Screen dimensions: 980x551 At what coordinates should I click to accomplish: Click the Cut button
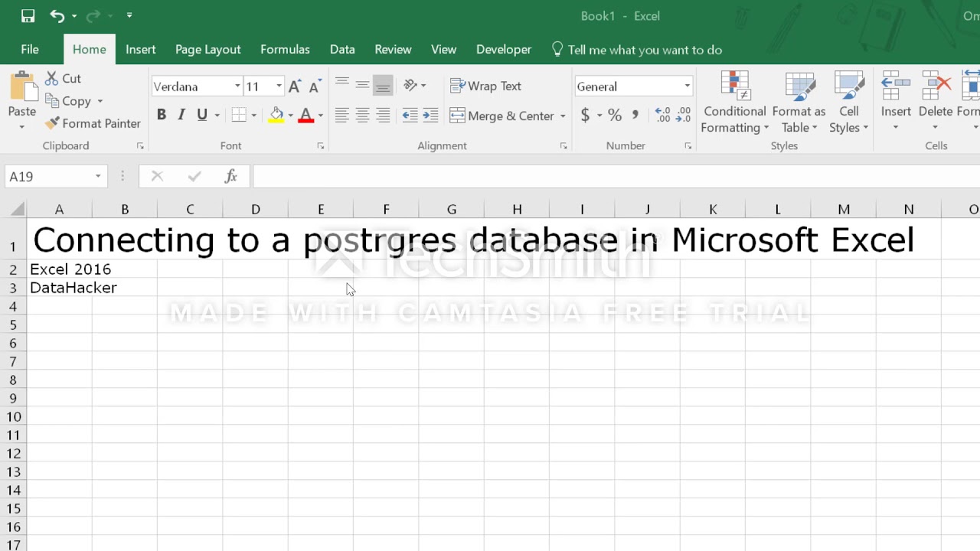(x=64, y=78)
